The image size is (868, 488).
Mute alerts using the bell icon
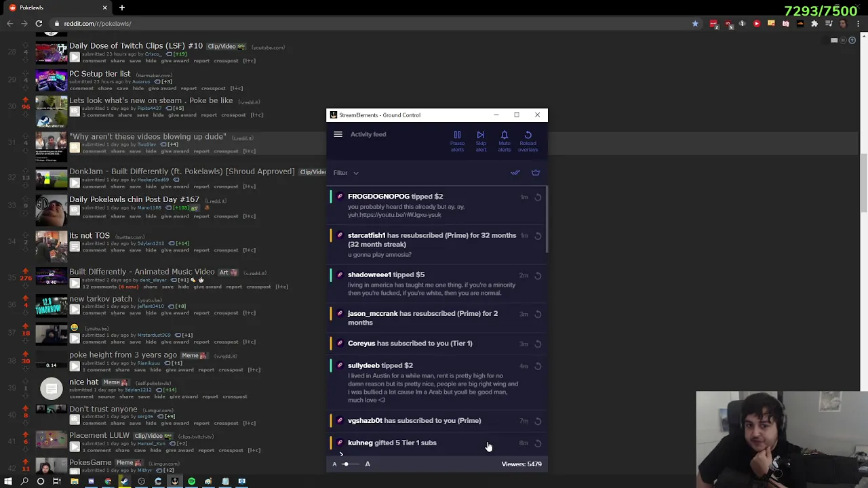(x=504, y=140)
